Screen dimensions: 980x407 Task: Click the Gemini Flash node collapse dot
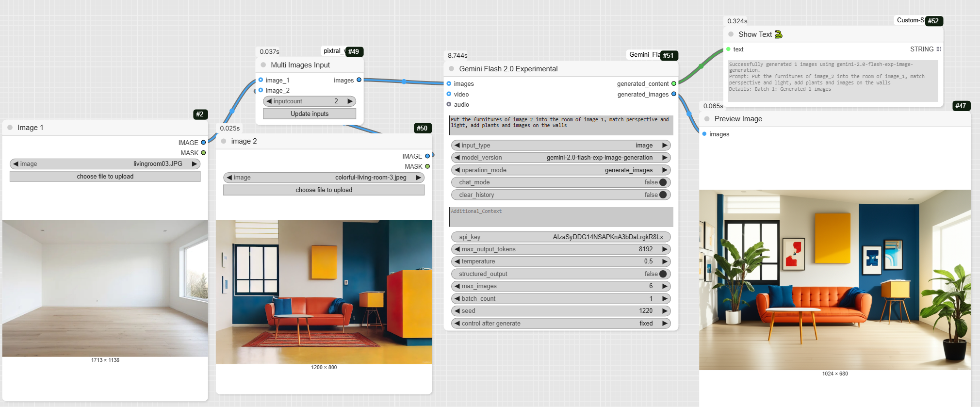pyautogui.click(x=451, y=69)
